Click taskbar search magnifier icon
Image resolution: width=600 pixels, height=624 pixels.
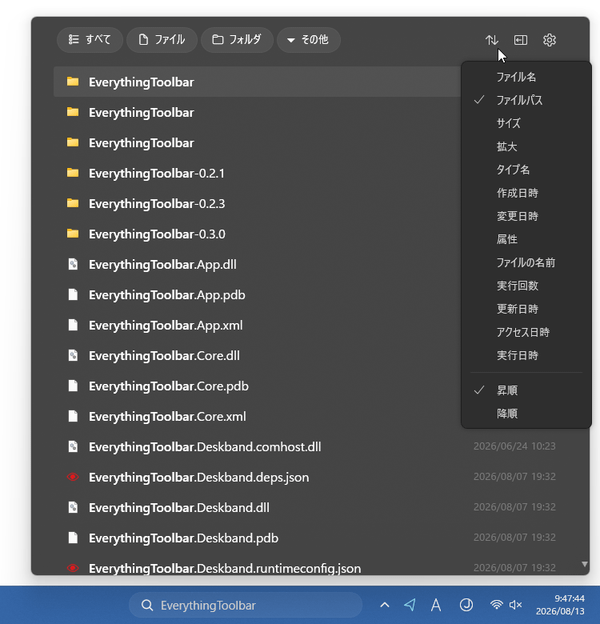(x=147, y=605)
